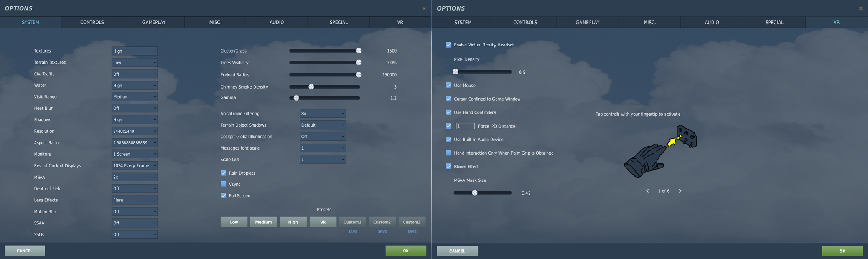Open the Depth of Field dropdown
The height and width of the screenshot is (259, 868).
click(x=135, y=189)
